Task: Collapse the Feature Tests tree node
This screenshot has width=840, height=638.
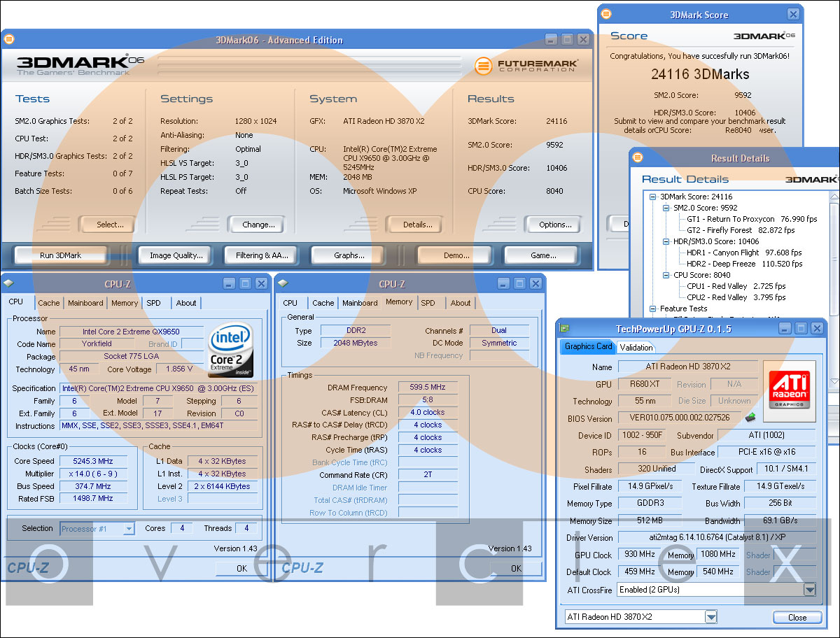Action: click(x=653, y=309)
